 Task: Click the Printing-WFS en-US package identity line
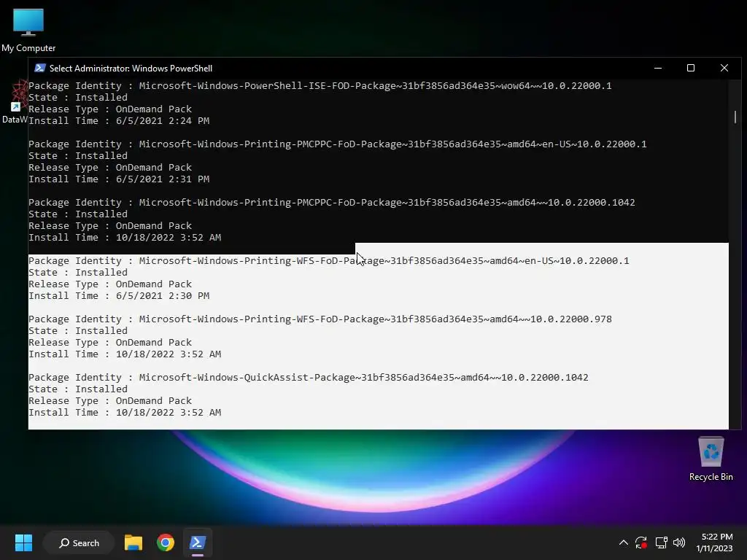click(329, 260)
